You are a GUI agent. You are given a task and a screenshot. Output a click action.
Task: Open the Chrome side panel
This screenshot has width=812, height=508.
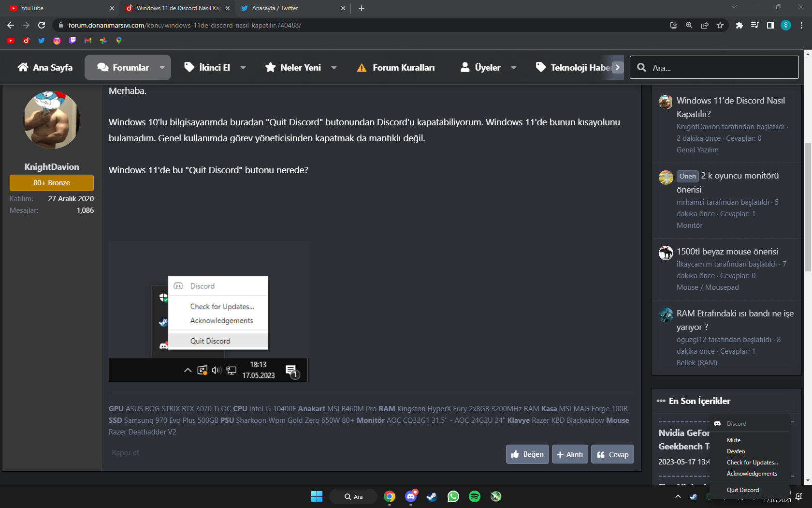coord(770,25)
